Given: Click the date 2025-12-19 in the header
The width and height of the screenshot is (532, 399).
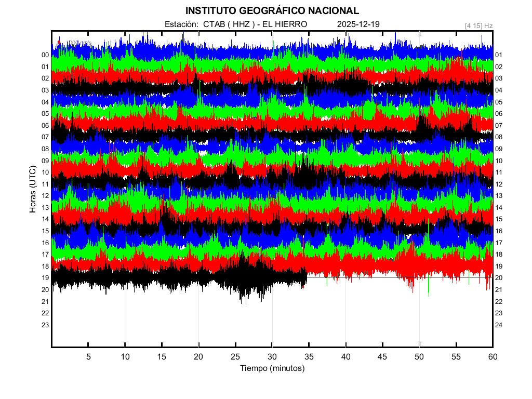Looking at the screenshot, I should pos(358,24).
